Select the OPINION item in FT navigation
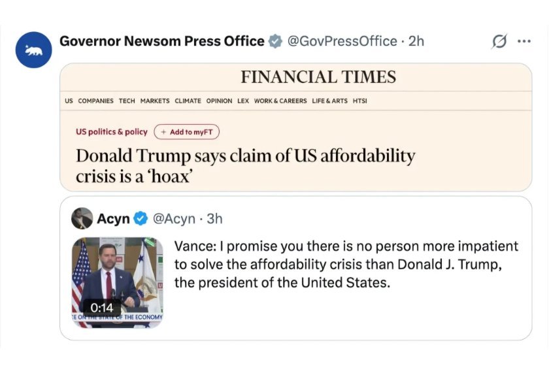The image size is (549, 392). pos(219,101)
